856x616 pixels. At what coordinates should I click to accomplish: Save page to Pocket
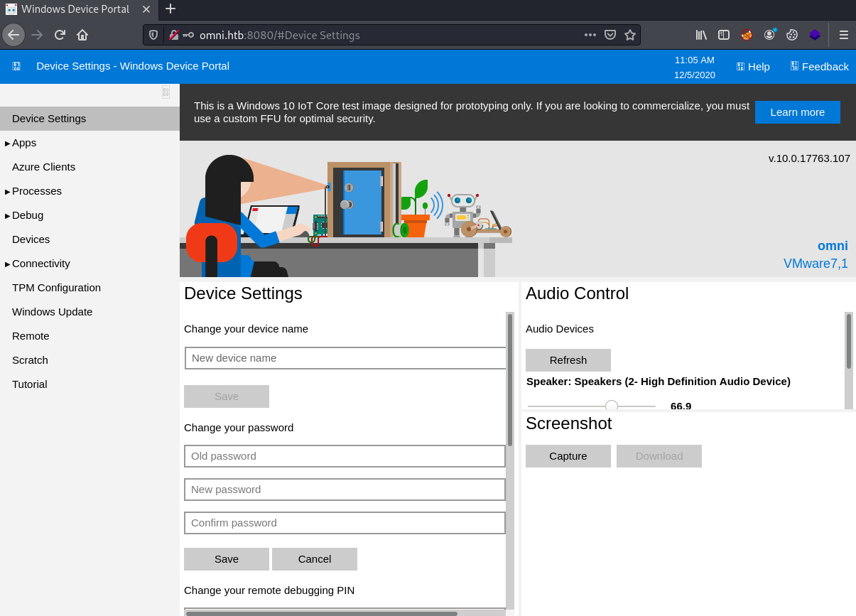coord(610,35)
